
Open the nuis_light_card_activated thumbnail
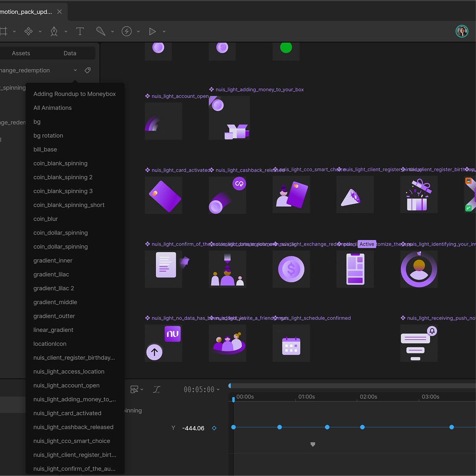163,194
